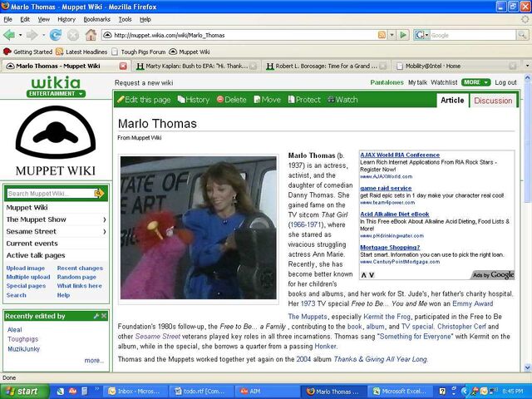Open the tab list dropdown arrow
Viewport: 532px width, 399px height.
527,66
